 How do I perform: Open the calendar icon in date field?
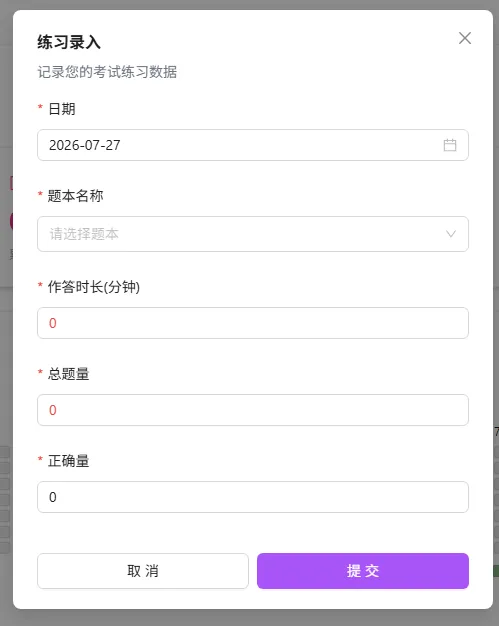pos(450,145)
